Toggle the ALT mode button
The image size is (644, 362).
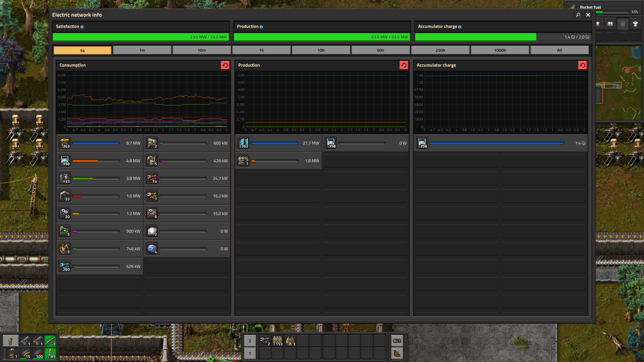(x=397, y=341)
